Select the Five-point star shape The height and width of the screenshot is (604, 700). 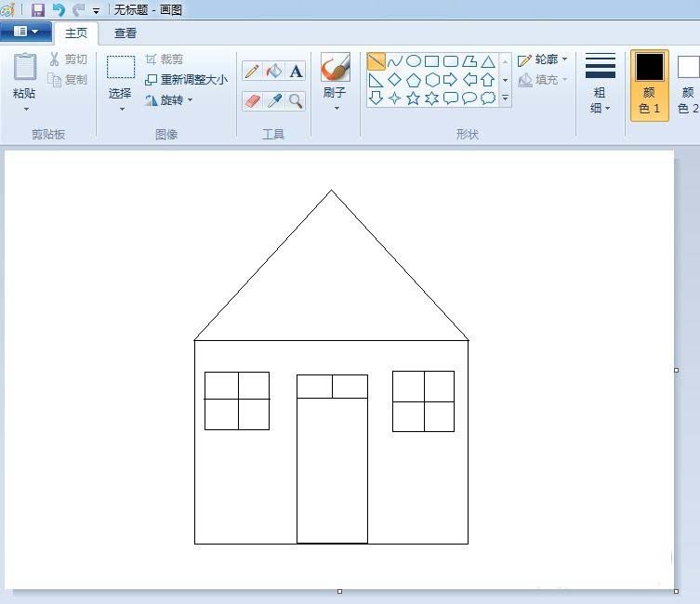tap(414, 98)
